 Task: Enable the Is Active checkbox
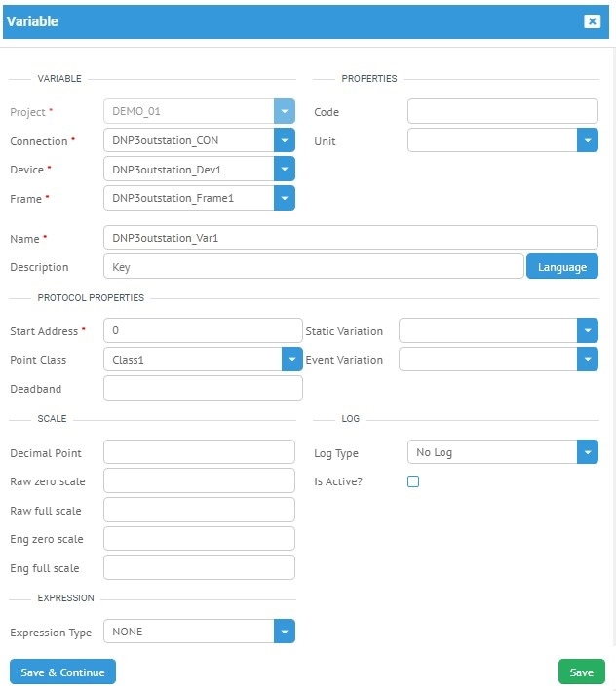pos(413,481)
